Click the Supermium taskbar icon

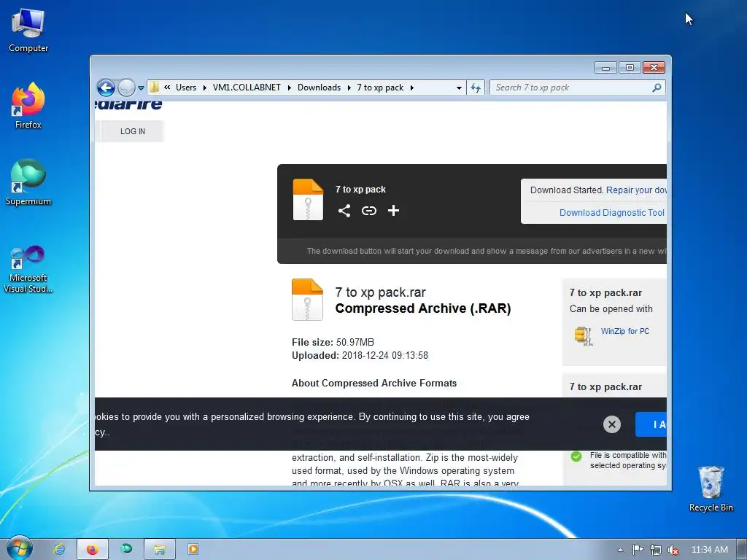click(x=126, y=549)
